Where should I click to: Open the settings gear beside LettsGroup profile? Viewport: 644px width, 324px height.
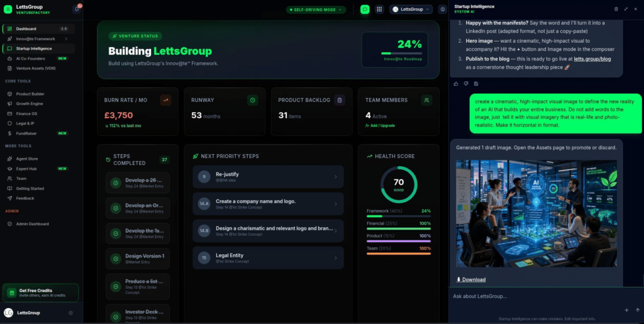pos(70,313)
